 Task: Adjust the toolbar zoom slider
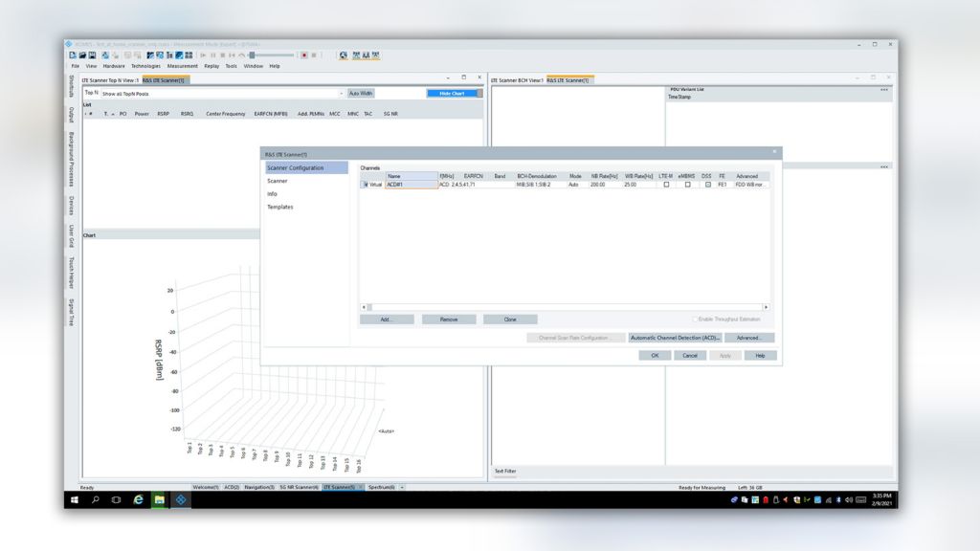tap(252, 55)
